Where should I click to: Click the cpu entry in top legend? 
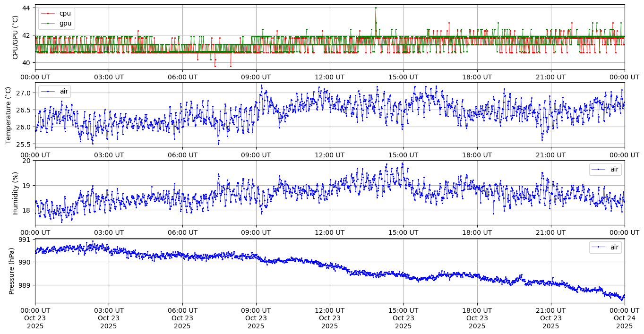click(65, 13)
